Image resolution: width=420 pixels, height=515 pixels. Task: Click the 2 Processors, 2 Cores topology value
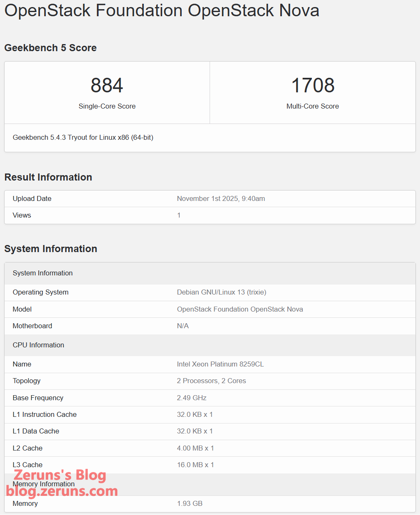point(211,381)
